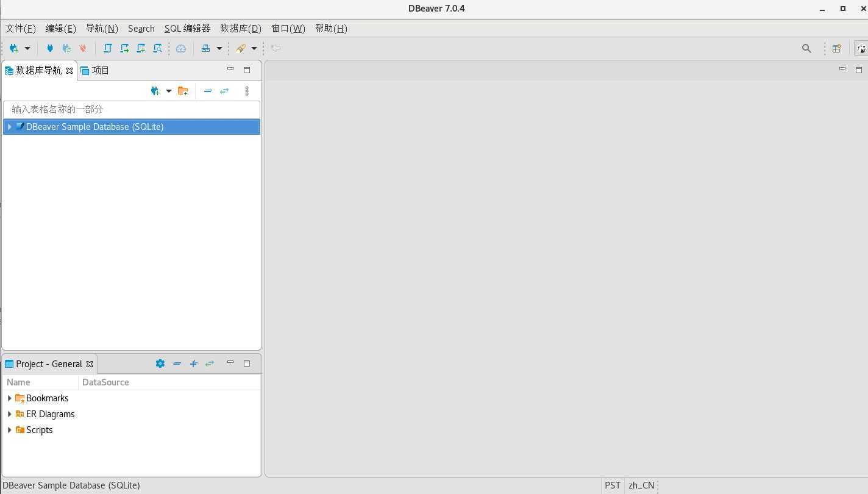The width and height of the screenshot is (868, 494).
Task: Minimize the empty editor area
Action: (x=842, y=70)
